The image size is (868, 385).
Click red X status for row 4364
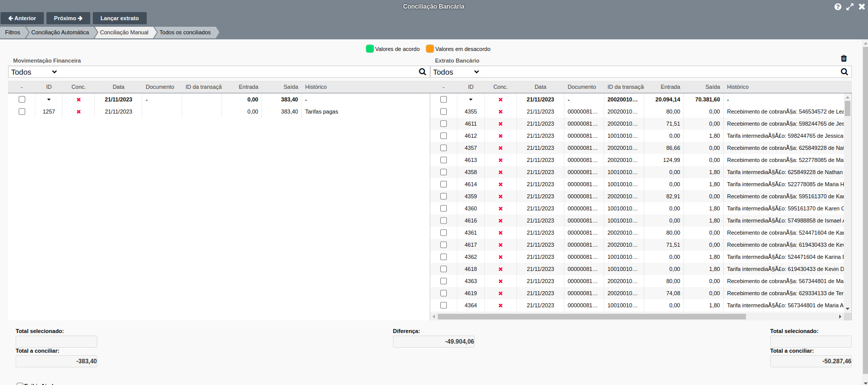tap(500, 305)
